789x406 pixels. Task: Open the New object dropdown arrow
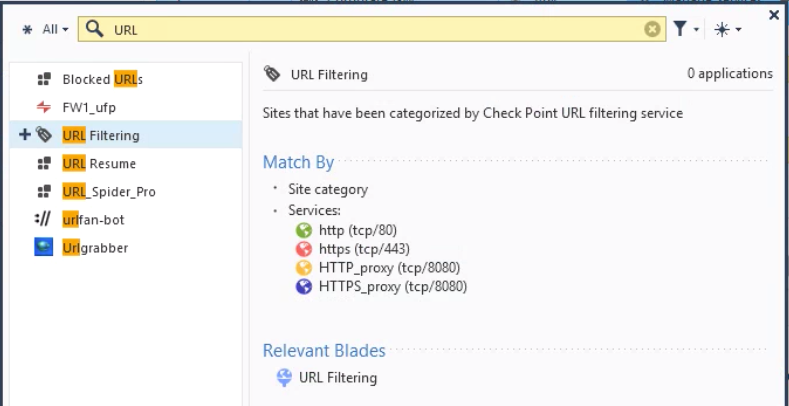click(738, 30)
